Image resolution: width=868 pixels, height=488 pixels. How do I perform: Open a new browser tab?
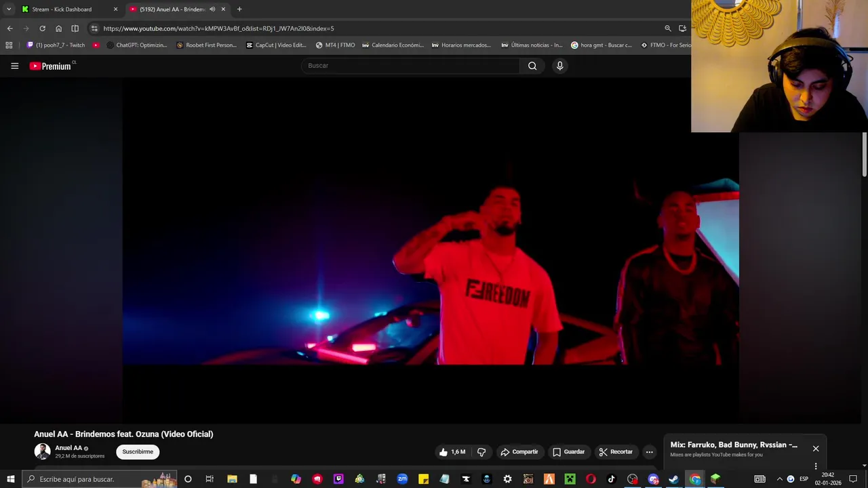pos(239,9)
